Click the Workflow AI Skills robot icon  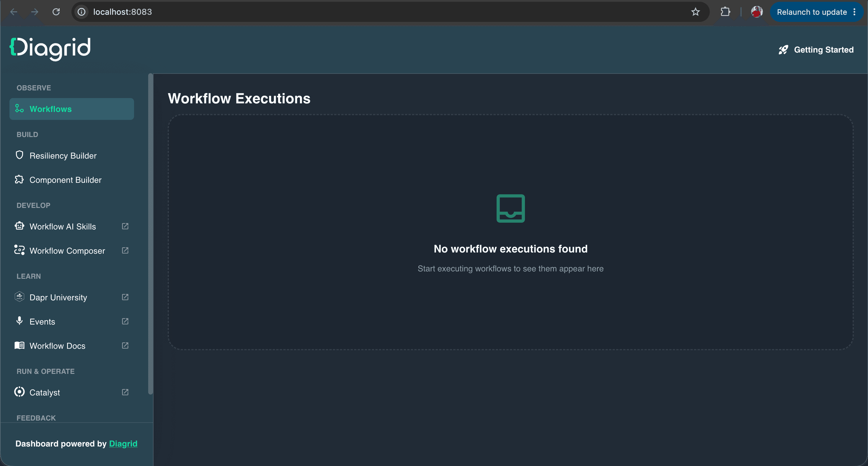[19, 226]
